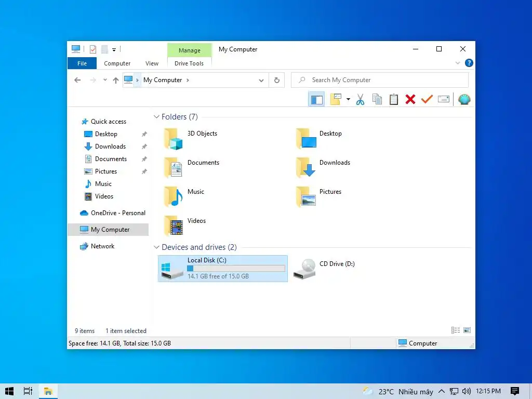Refresh the My Computer view
The image size is (532, 399).
click(277, 80)
